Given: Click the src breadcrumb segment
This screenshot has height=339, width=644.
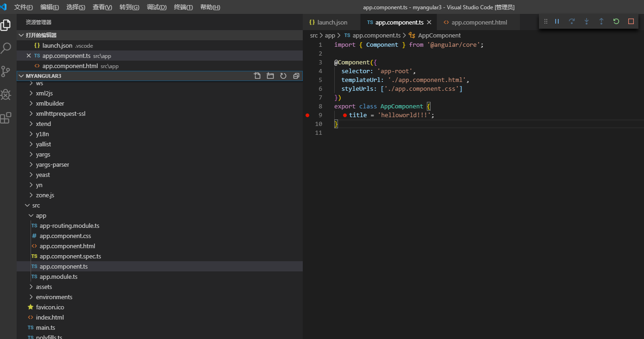Looking at the screenshot, I should pyautogui.click(x=314, y=35).
